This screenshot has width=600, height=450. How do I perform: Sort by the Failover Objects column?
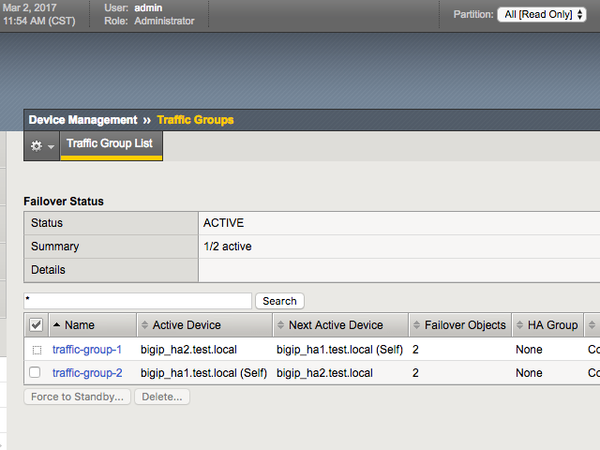[x=465, y=326]
